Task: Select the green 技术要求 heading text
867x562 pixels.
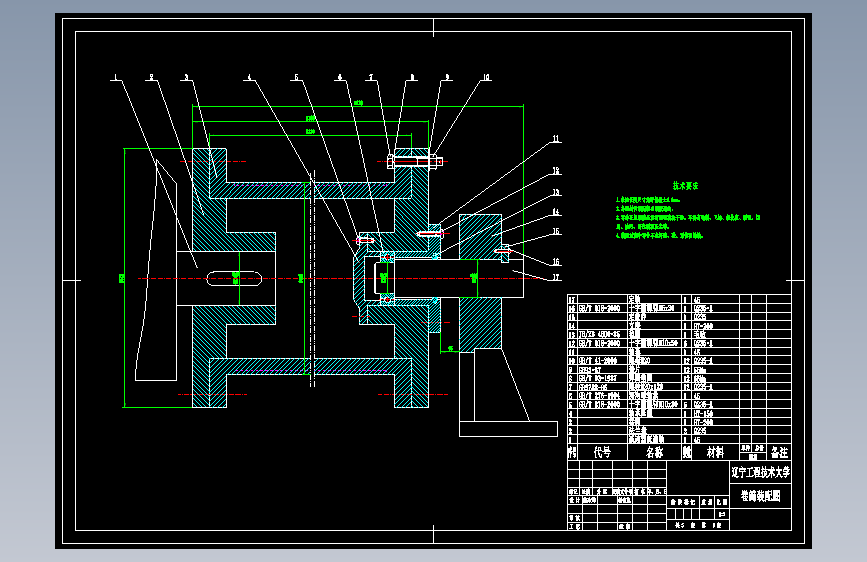Action: point(685,186)
